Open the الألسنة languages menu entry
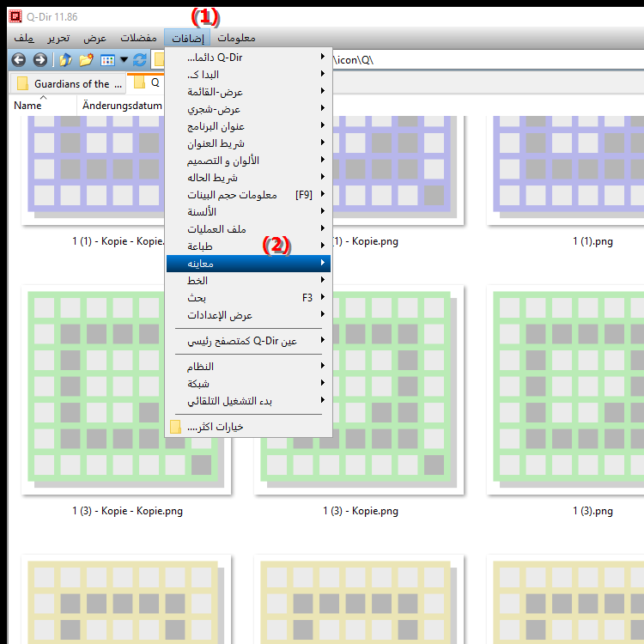644x644 pixels. coord(248,212)
